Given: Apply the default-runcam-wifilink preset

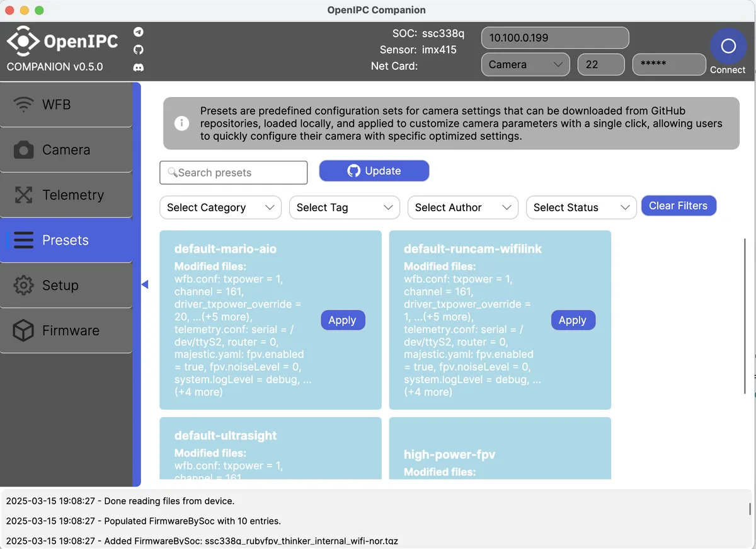Looking at the screenshot, I should [573, 320].
